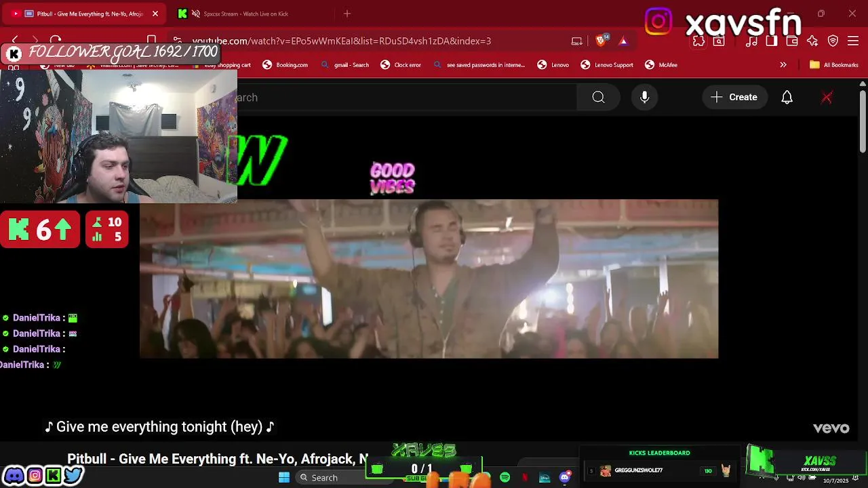Click the Instagram logo beside xavsfn

658,22
